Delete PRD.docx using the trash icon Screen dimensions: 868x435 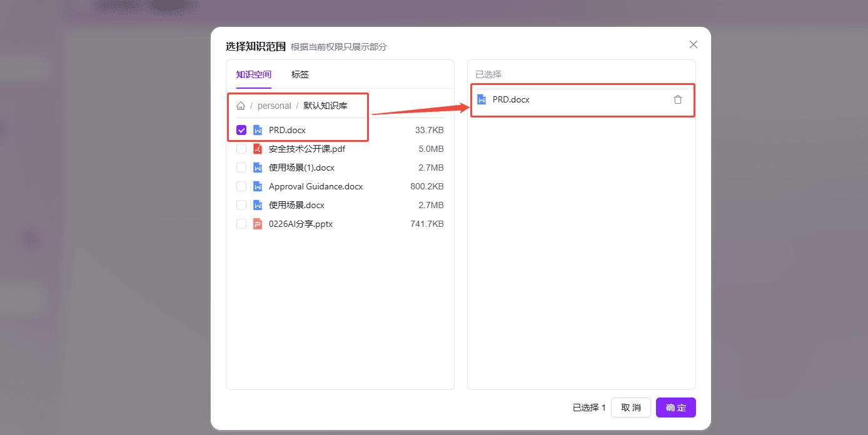pos(678,99)
